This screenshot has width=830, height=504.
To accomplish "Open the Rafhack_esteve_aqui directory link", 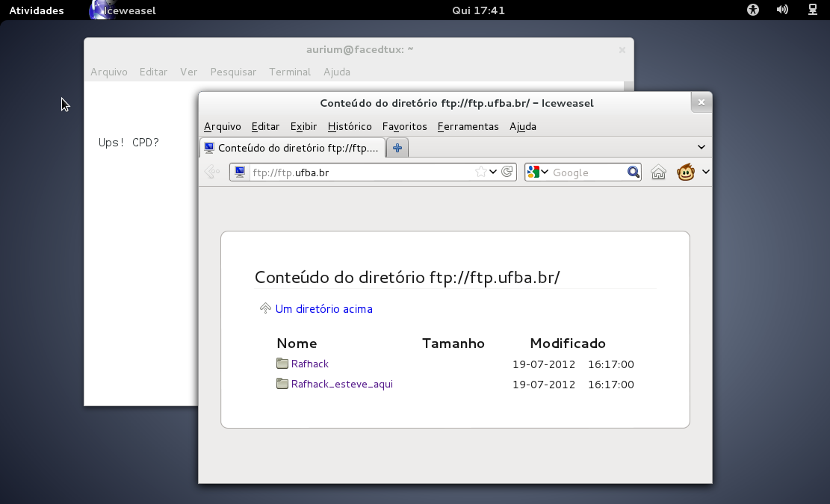I will click(x=342, y=384).
